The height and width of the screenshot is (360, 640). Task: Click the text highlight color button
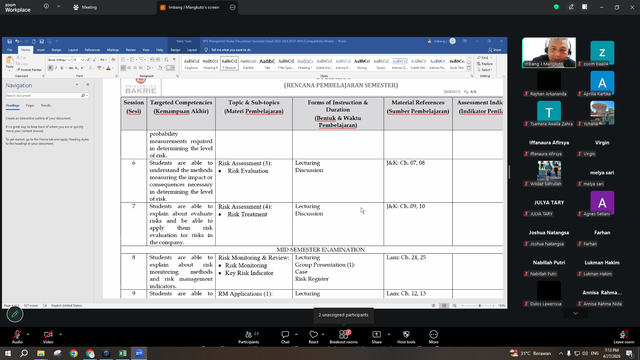pyautogui.click(x=99, y=68)
